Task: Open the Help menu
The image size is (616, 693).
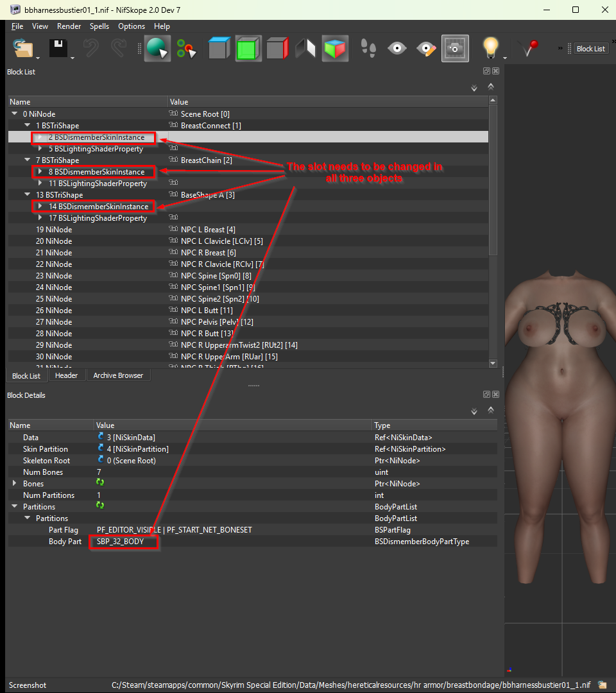Action: point(162,26)
